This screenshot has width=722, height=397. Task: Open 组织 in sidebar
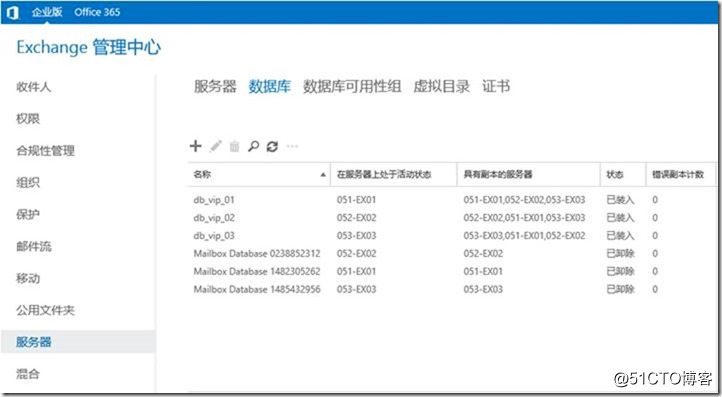coord(28,182)
